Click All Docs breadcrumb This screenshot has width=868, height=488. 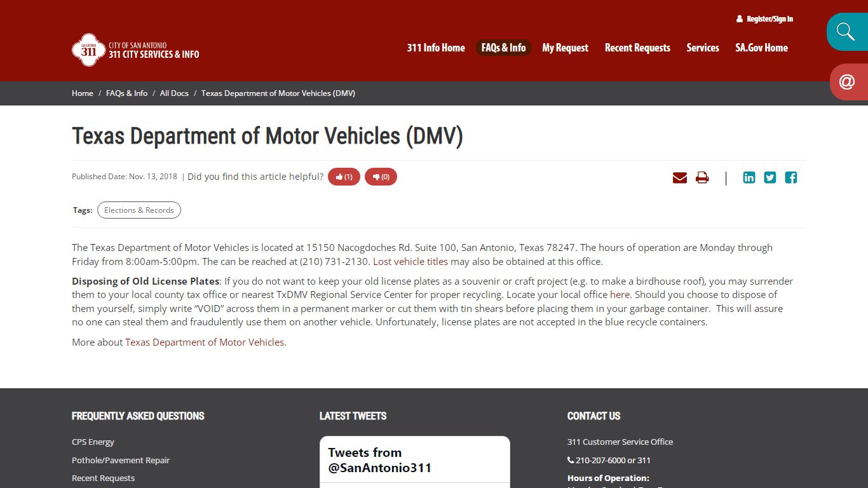click(x=174, y=93)
